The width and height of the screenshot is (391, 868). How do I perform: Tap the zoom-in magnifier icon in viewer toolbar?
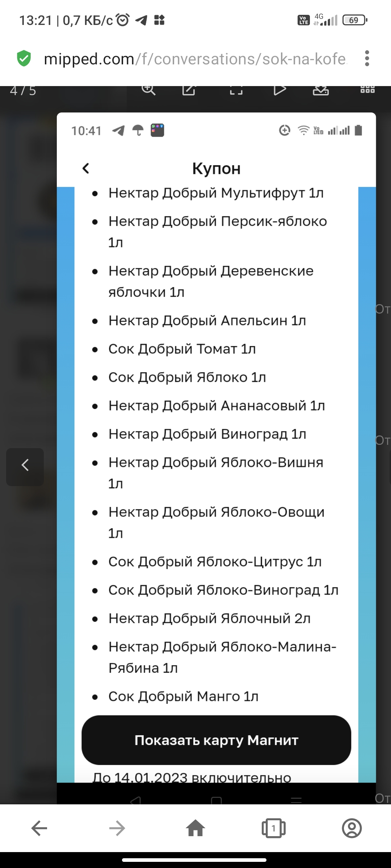coord(148,89)
